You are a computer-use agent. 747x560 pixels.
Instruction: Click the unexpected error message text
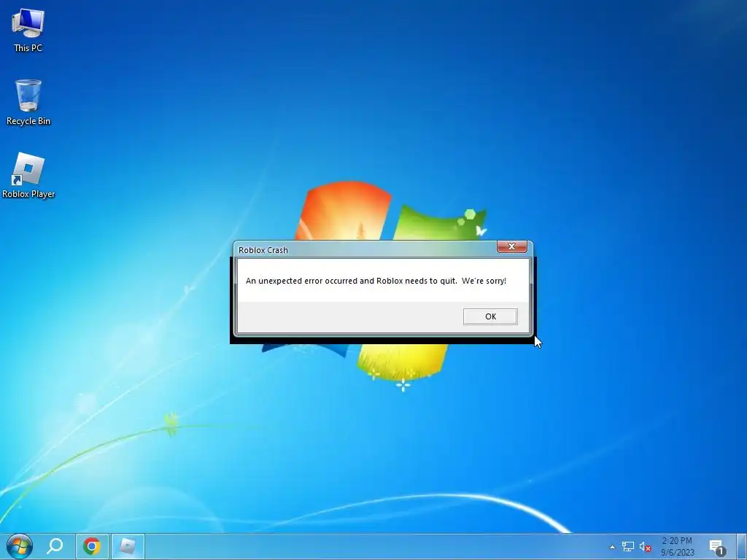tap(376, 281)
